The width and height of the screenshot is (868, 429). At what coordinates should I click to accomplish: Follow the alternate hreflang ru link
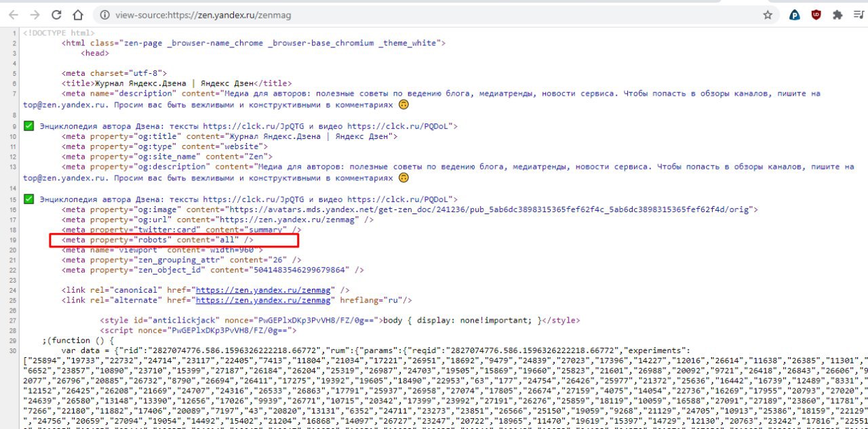[264, 300]
